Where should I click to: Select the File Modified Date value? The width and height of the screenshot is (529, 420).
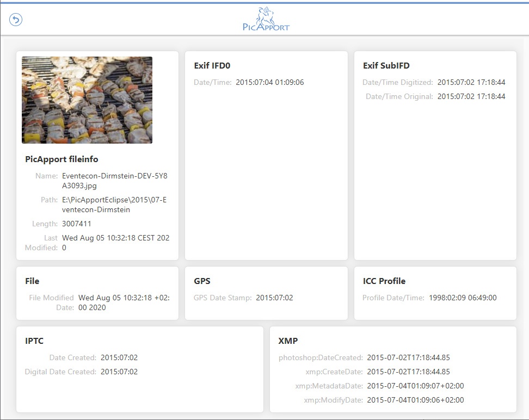pos(124,302)
